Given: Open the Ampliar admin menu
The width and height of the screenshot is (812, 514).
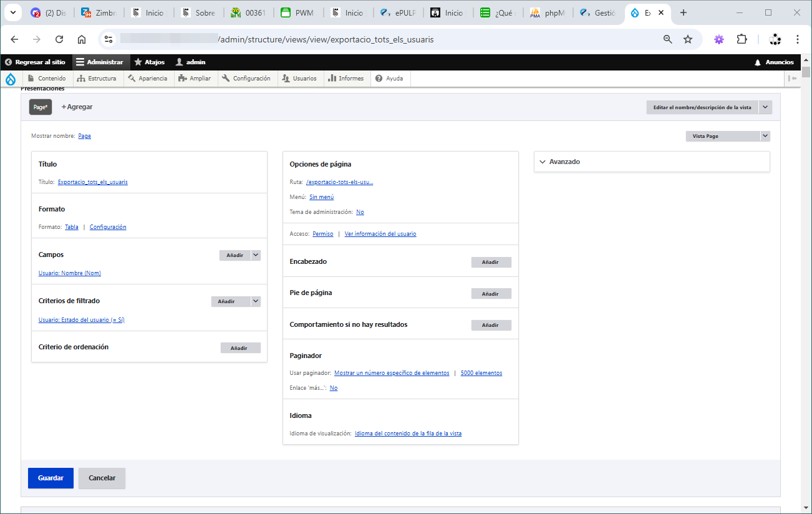Looking at the screenshot, I should 195,79.
